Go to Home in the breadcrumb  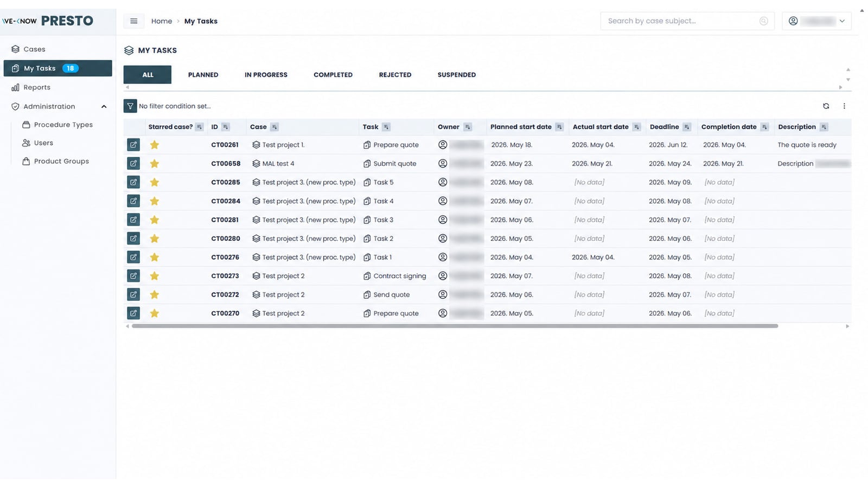point(162,21)
